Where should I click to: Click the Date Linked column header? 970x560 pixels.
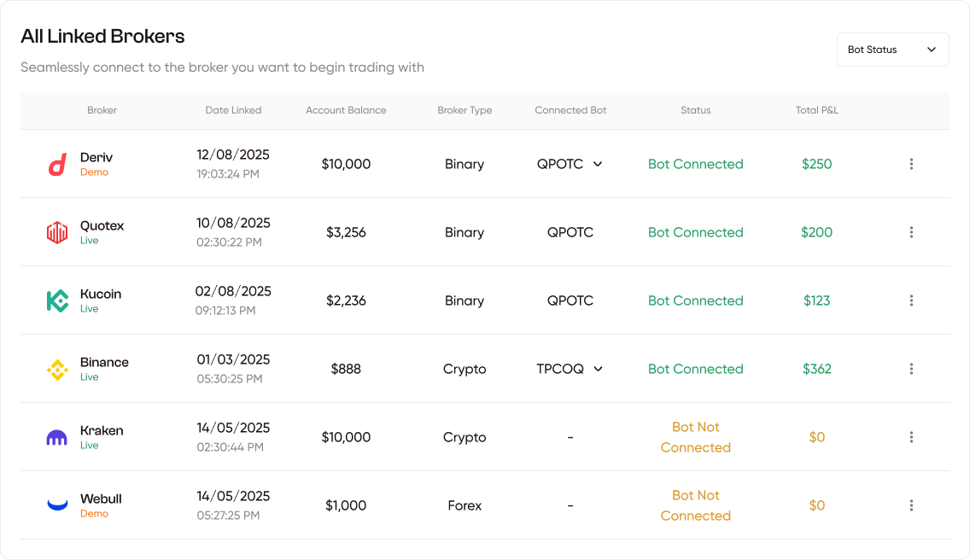click(x=233, y=110)
